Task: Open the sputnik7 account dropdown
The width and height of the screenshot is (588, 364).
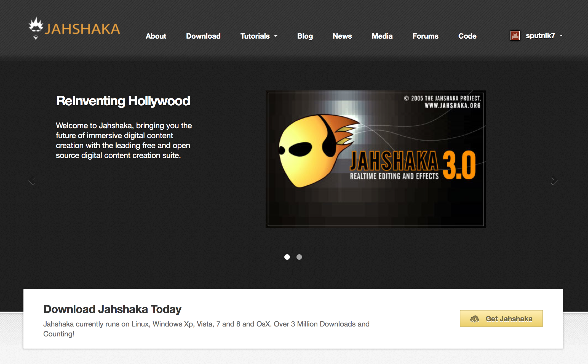Action: (x=544, y=36)
